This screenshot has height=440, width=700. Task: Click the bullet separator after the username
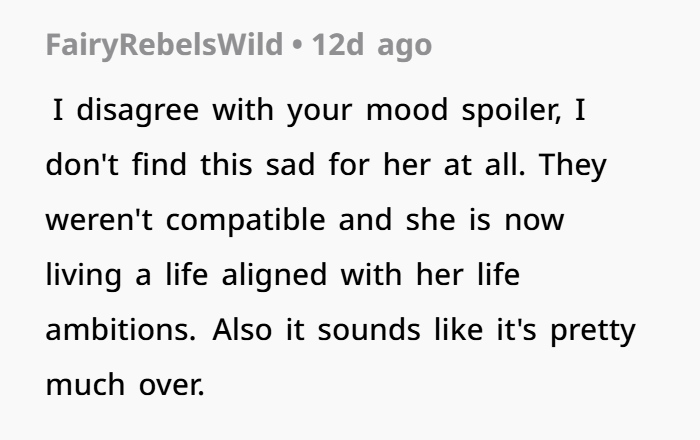298,46
